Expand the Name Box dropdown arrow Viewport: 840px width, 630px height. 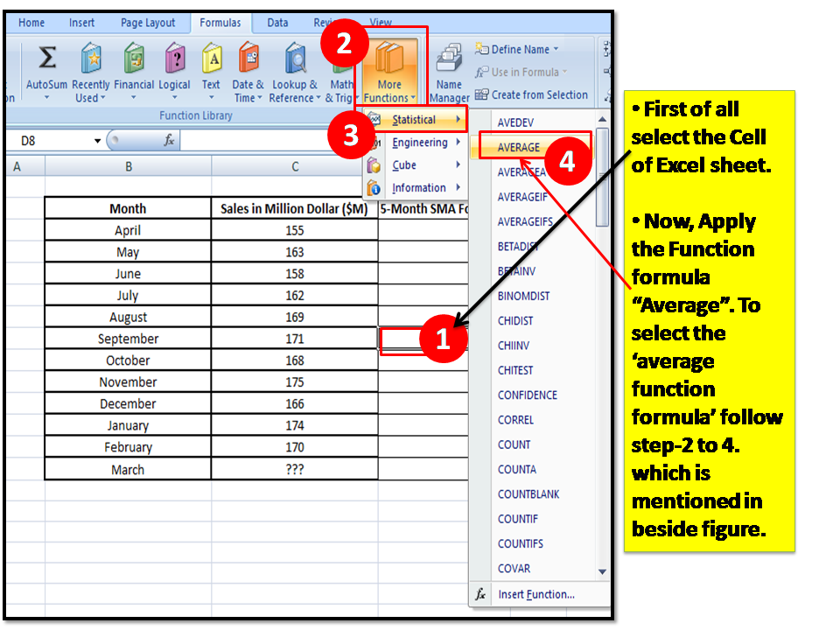coord(97,141)
